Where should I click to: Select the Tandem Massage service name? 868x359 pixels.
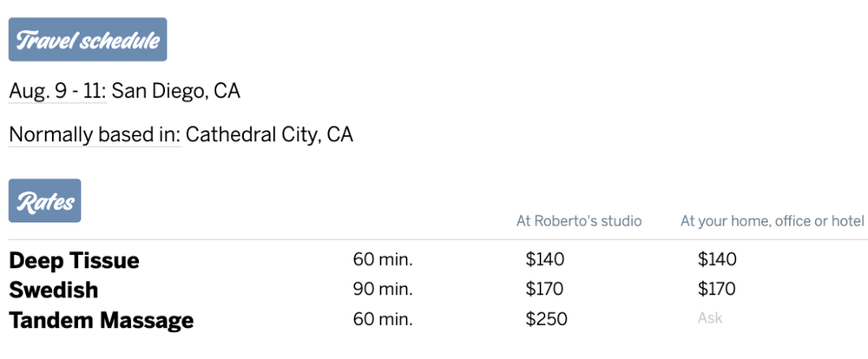tap(101, 320)
